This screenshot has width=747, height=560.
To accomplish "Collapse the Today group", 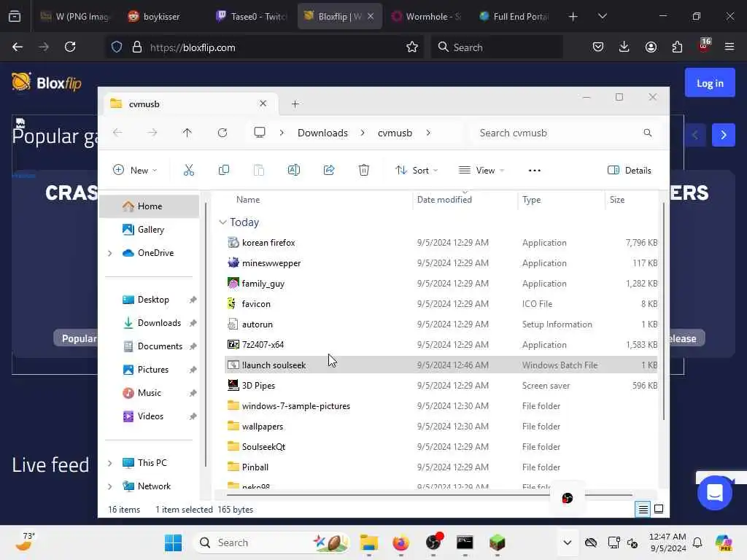I will coord(222,222).
